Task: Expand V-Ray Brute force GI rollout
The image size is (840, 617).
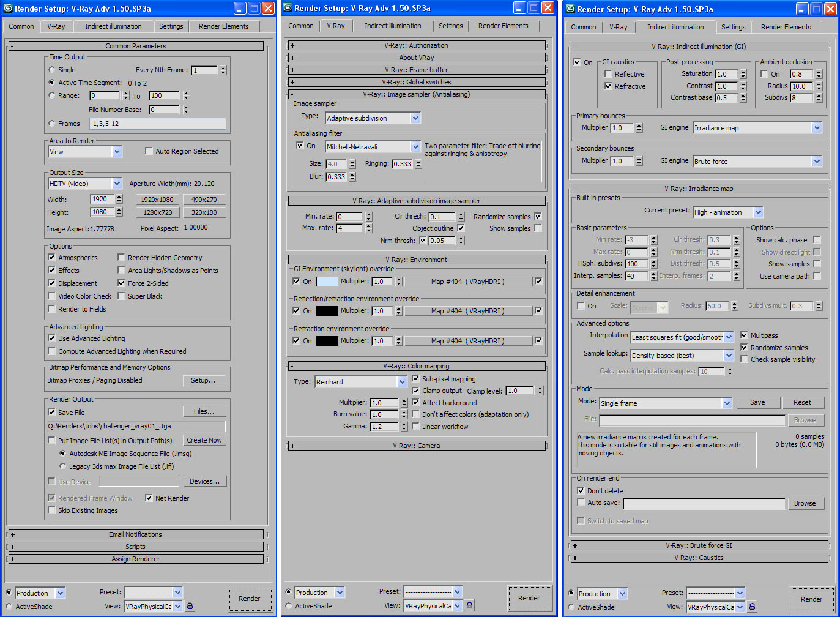Action: pyautogui.click(x=699, y=545)
